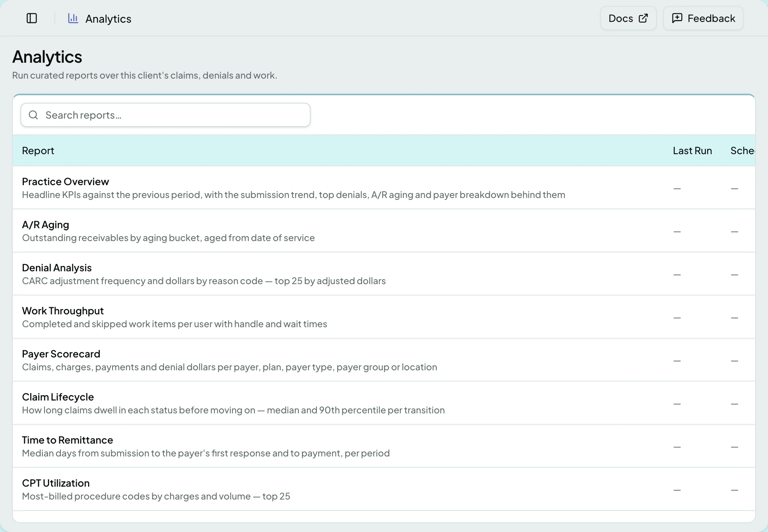
Task: Click 'Headline KPIs against the previous period' text
Action: pos(294,195)
